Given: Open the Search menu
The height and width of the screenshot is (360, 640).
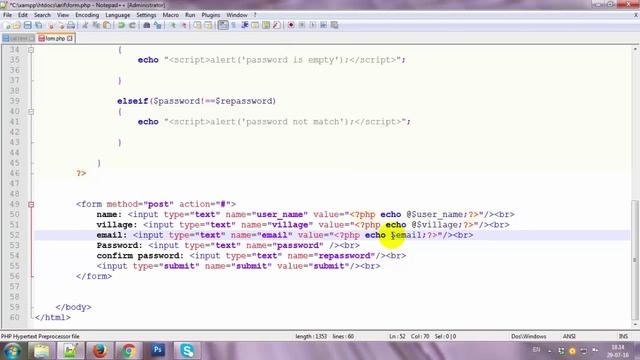Looking at the screenshot, I should [42, 15].
